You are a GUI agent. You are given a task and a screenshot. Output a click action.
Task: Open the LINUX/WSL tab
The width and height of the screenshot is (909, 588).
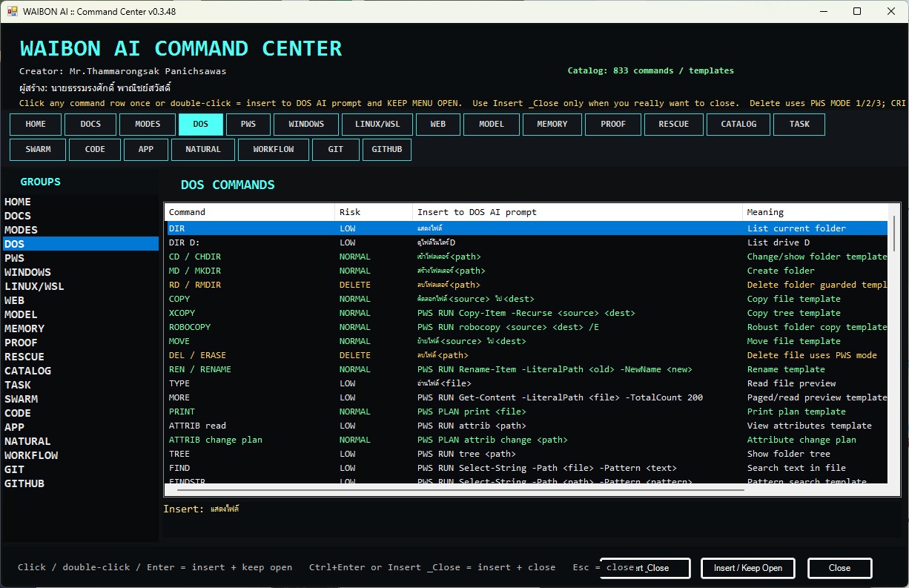click(377, 125)
